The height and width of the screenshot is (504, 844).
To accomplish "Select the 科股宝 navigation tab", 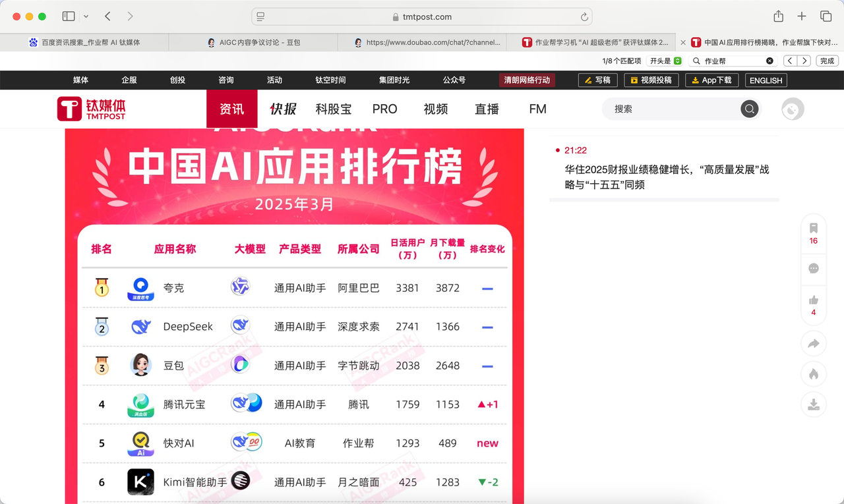I will point(334,109).
